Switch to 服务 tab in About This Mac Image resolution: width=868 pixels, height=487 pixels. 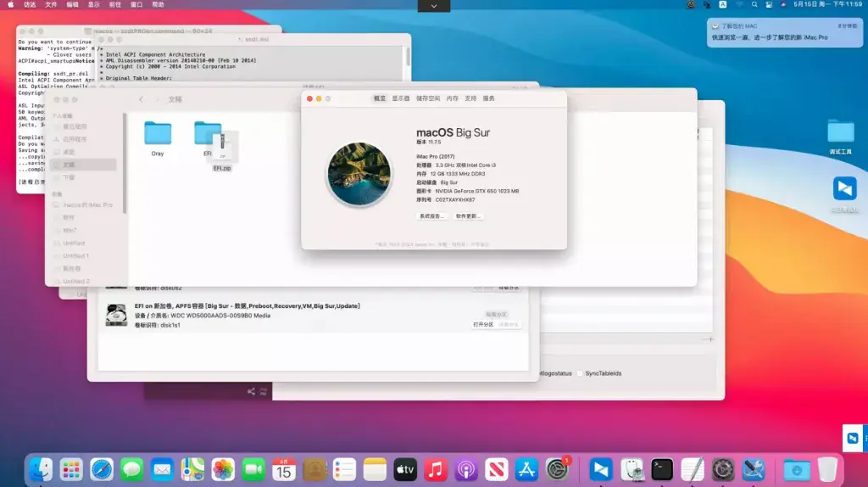click(x=489, y=98)
